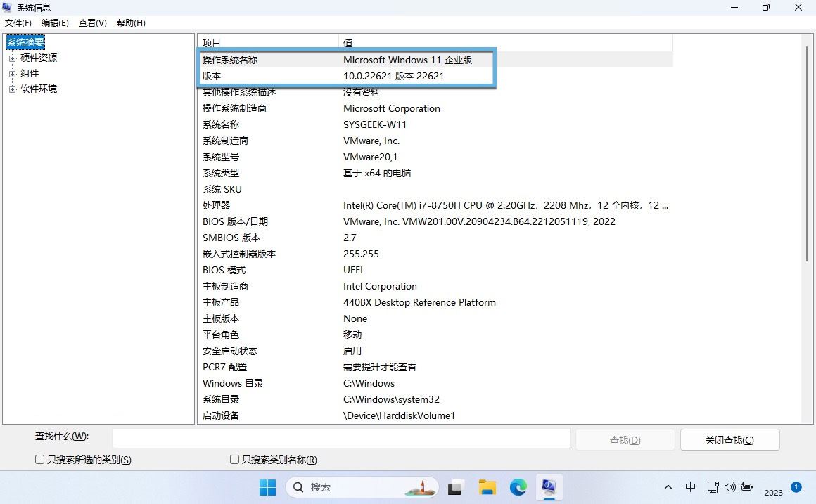Click the network icon in system tray
This screenshot has height=504, width=816.
point(713,487)
